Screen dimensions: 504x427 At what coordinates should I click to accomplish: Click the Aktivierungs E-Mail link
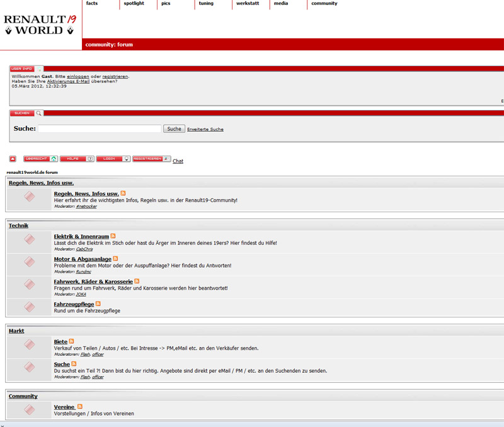pyautogui.click(x=68, y=81)
